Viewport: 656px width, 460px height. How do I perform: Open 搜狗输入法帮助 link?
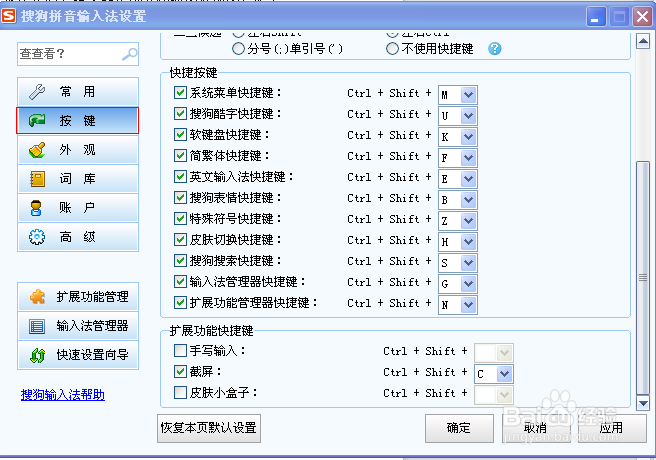point(63,395)
